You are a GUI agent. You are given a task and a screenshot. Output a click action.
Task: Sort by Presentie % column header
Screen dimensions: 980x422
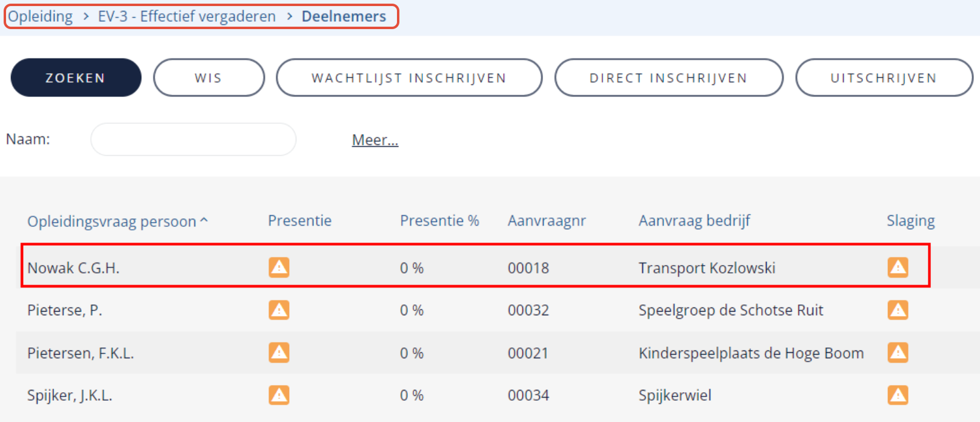click(439, 221)
